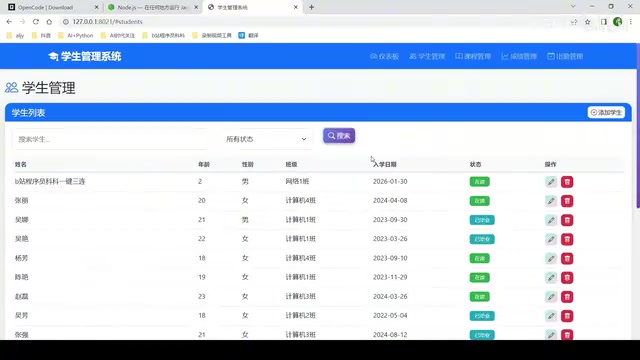Reload the page with the refresh icon

36,22
